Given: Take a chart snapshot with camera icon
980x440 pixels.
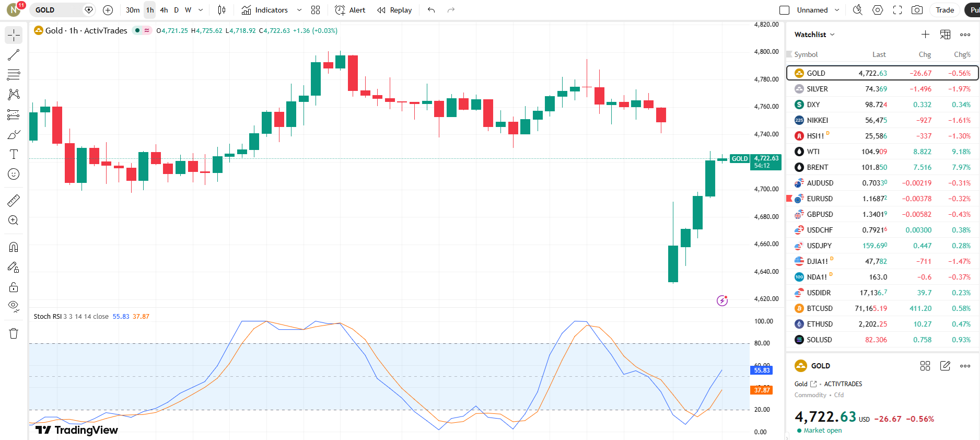Looking at the screenshot, I should click(x=917, y=10).
